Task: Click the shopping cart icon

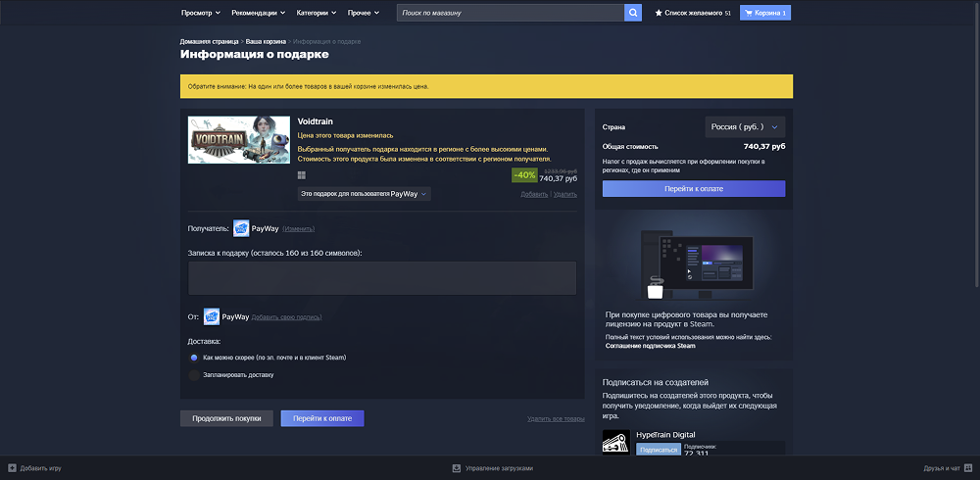Action: point(748,13)
